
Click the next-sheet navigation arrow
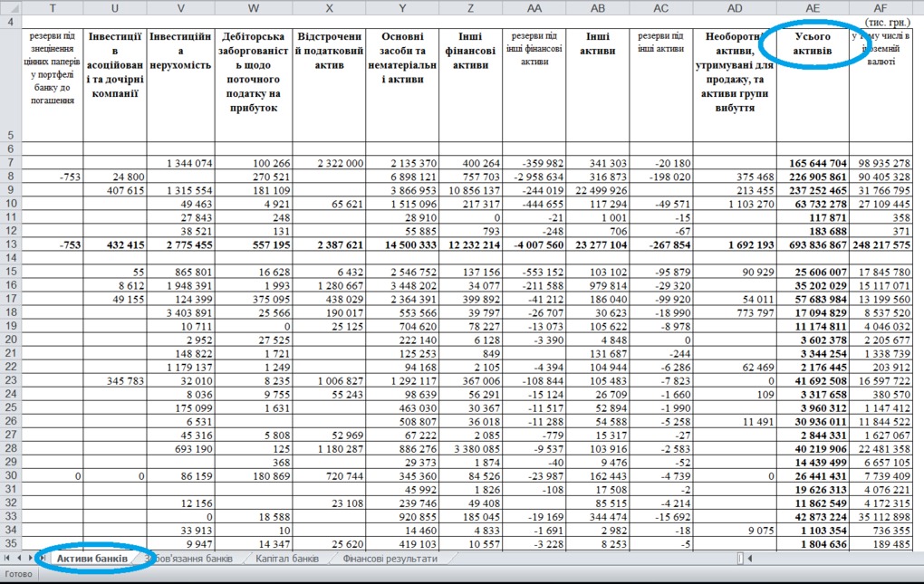click(29, 559)
